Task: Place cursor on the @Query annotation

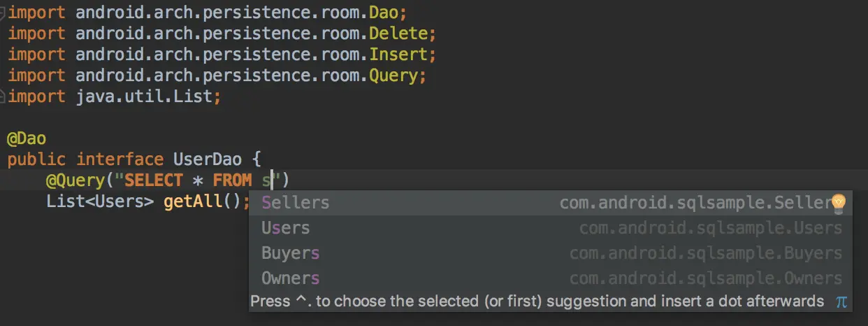Action: tap(75, 180)
